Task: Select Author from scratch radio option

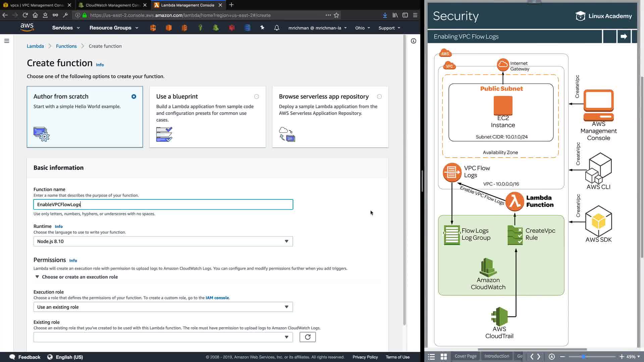Action: (x=134, y=97)
